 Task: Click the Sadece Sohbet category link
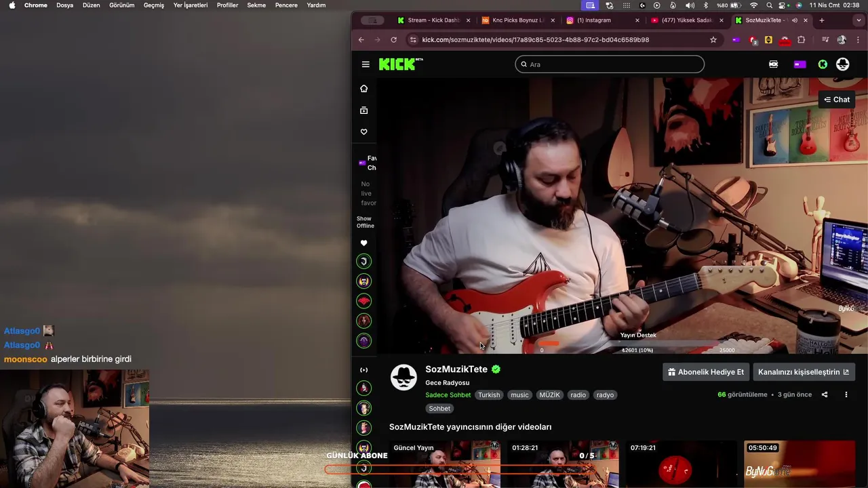click(x=448, y=395)
